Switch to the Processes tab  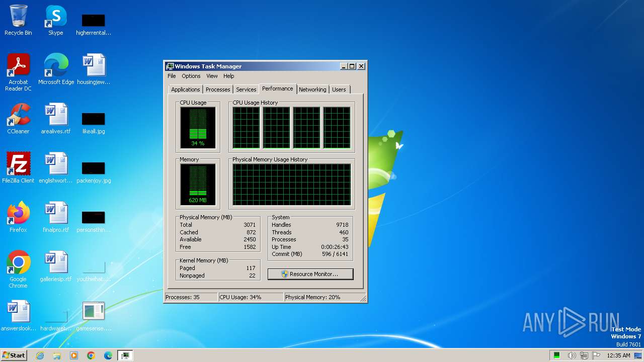click(x=218, y=89)
